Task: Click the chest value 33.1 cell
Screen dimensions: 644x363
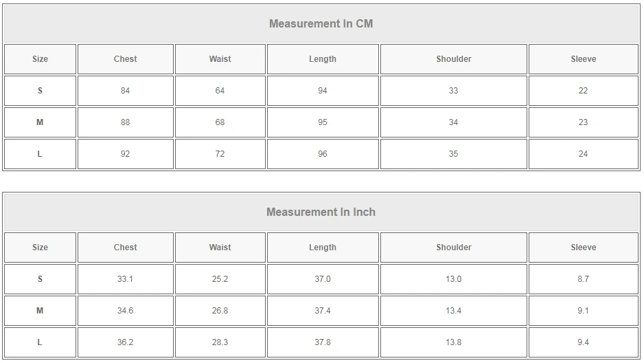Action: [125, 279]
